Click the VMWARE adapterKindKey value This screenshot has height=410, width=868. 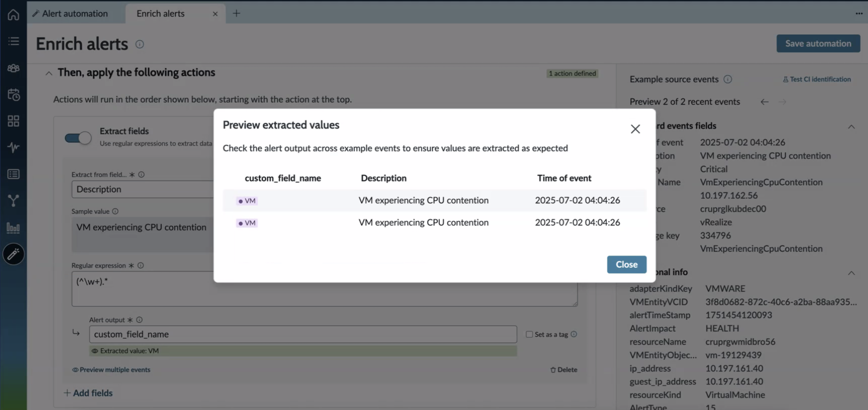pyautogui.click(x=725, y=289)
